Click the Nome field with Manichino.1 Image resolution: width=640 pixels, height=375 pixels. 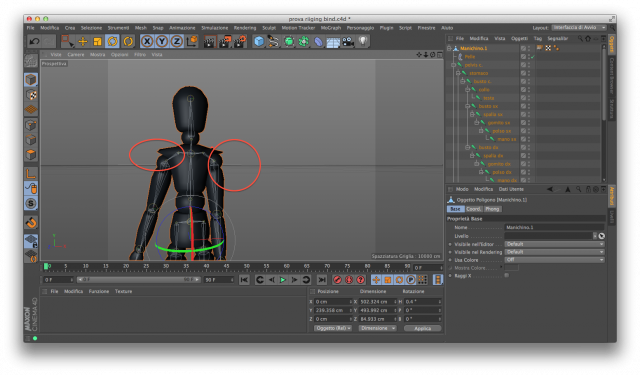(554, 227)
